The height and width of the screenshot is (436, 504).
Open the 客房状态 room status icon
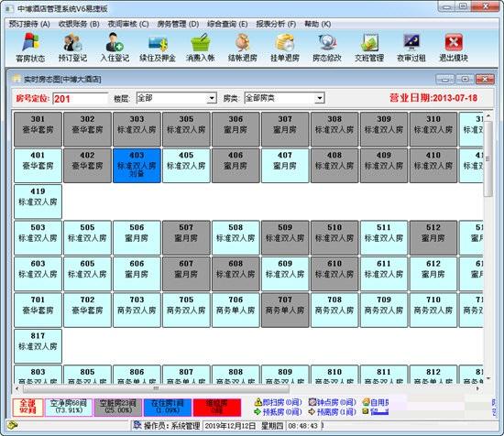point(30,47)
